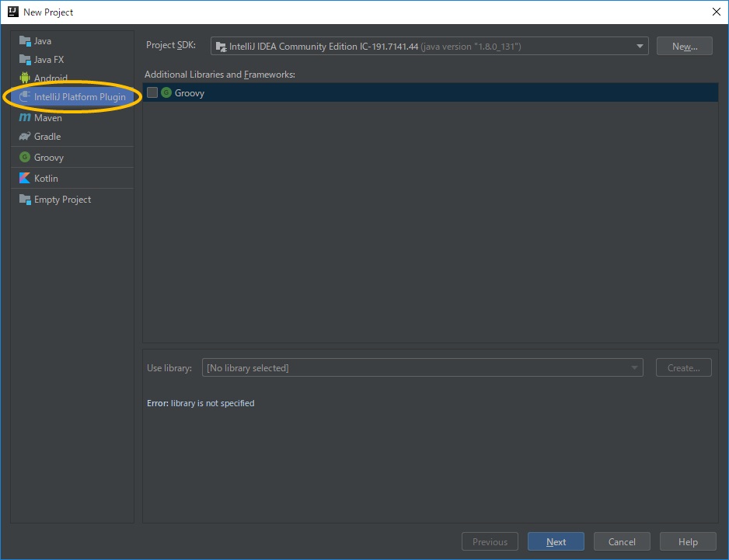Image resolution: width=729 pixels, height=560 pixels.
Task: Select Maven project type label
Action: point(48,117)
